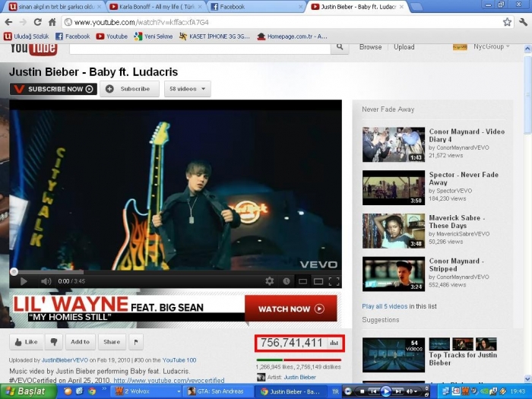
Task: Bookmark page with star icon
Action: [x=507, y=22]
